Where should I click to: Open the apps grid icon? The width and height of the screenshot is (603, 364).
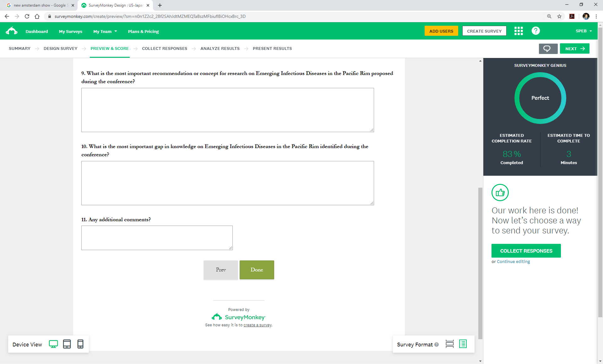point(519,31)
